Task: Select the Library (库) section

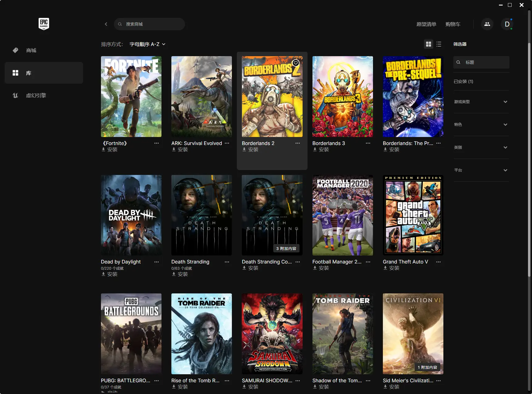Action: 44,73
